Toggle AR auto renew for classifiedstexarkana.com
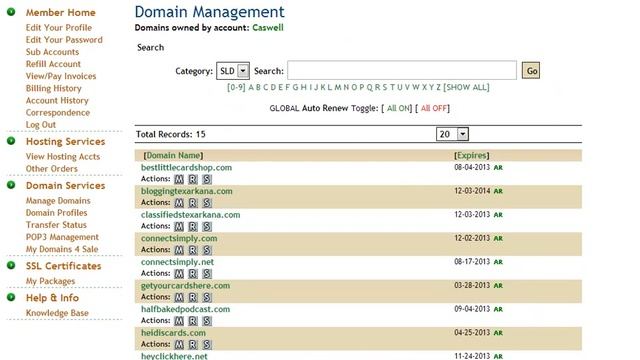Viewport: 640px width, 360px height. (498, 215)
